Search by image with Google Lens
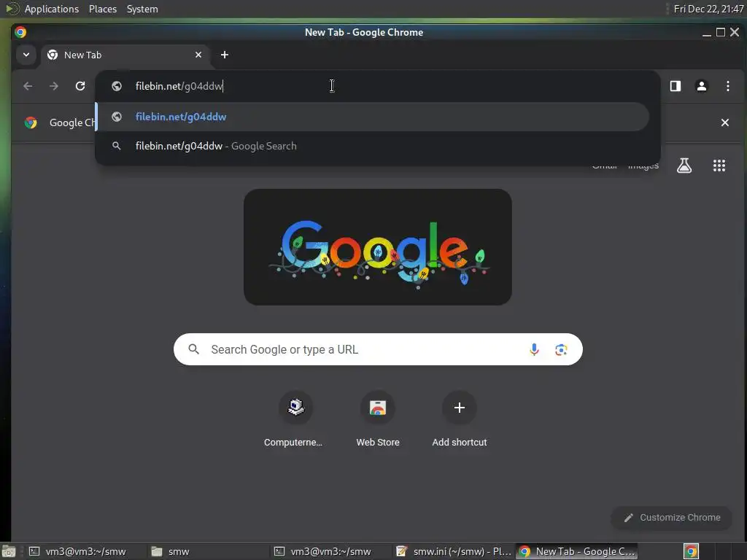Viewport: 747px width, 560px height. point(561,349)
